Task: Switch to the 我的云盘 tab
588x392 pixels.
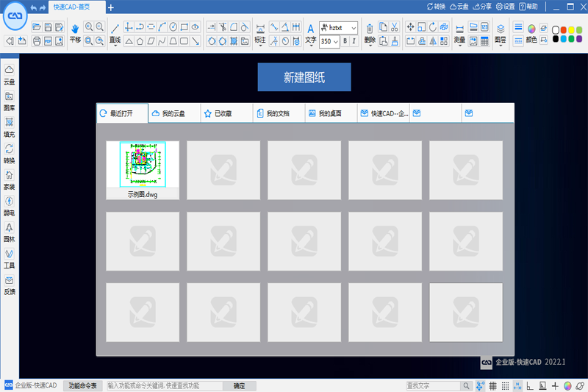Action: click(174, 113)
